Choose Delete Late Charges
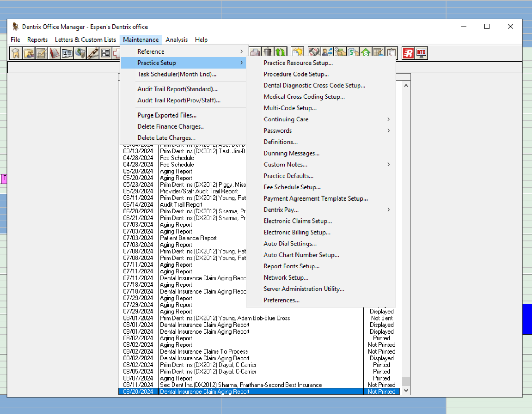 click(183, 138)
